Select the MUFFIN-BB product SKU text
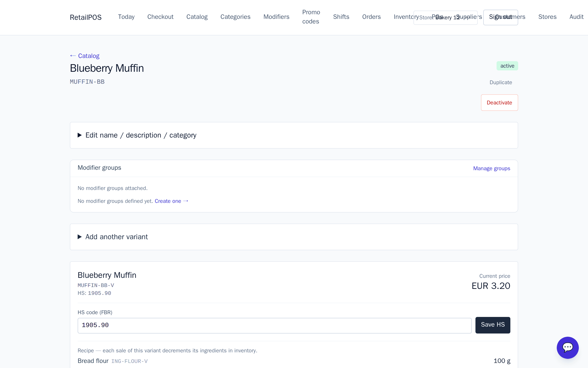Image resolution: width=588 pixels, height=368 pixels. point(87,82)
